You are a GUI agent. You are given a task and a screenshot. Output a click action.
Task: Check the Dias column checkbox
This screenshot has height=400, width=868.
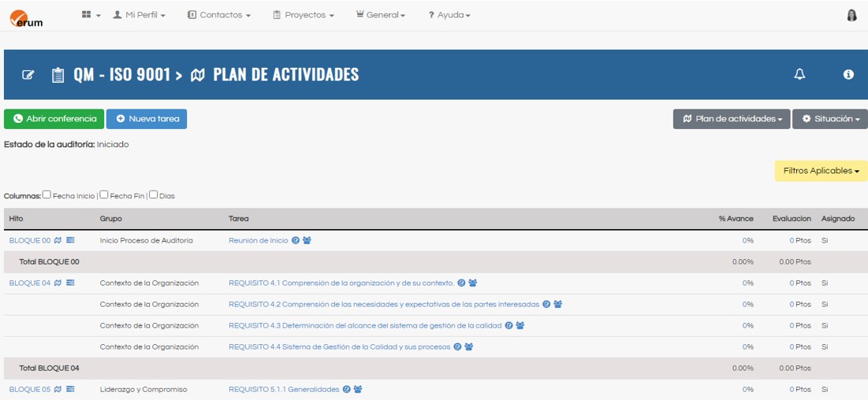154,194
